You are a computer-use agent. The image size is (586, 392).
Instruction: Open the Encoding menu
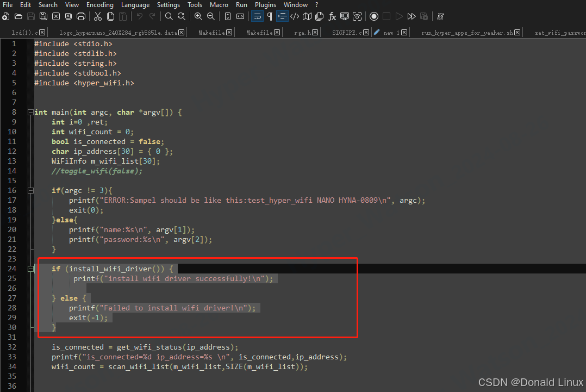tap(100, 5)
